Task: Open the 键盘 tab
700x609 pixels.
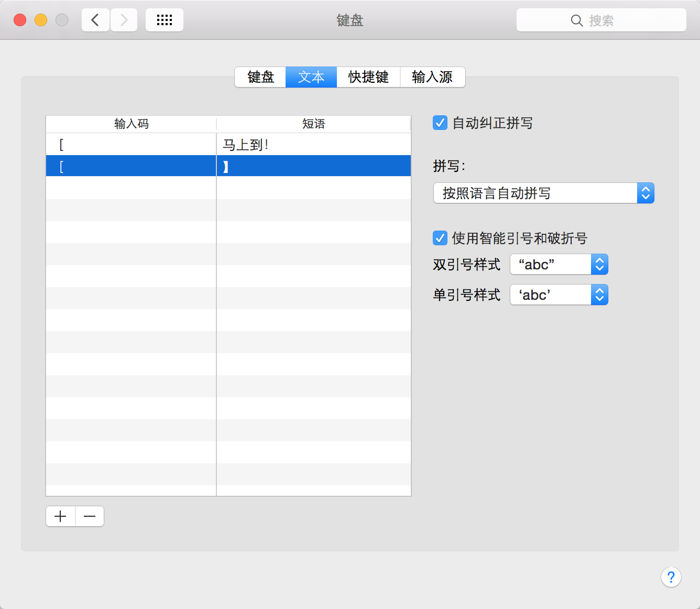Action: coord(260,77)
